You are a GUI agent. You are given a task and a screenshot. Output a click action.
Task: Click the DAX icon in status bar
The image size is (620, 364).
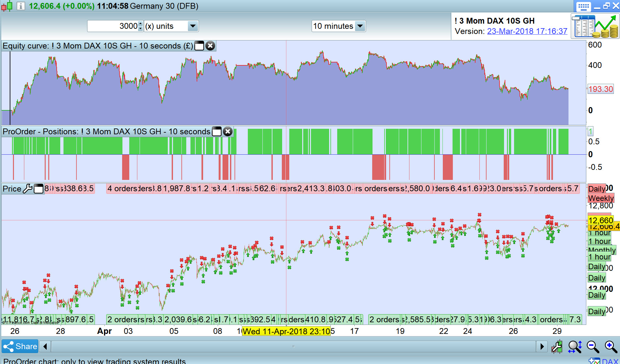[x=603, y=361]
